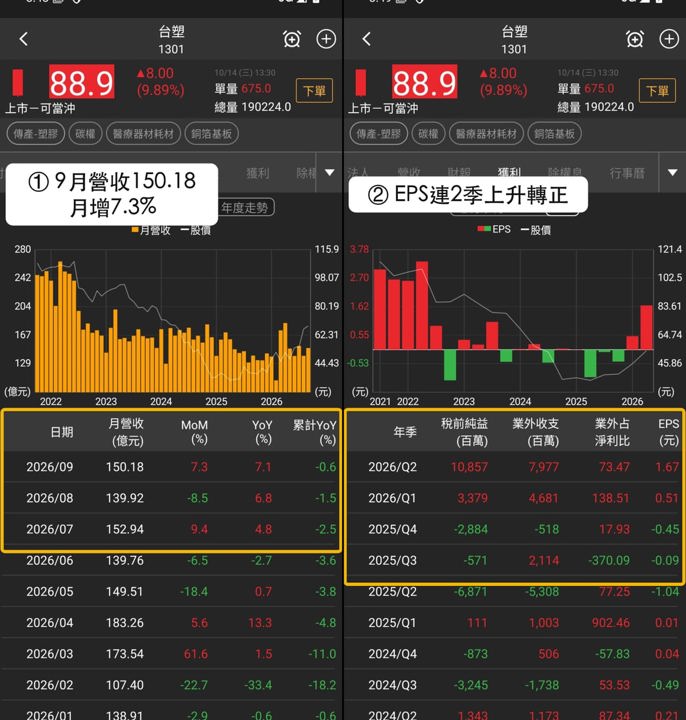Select the 2026/09 revenue row date
The width and height of the screenshot is (686, 720).
tap(50, 467)
